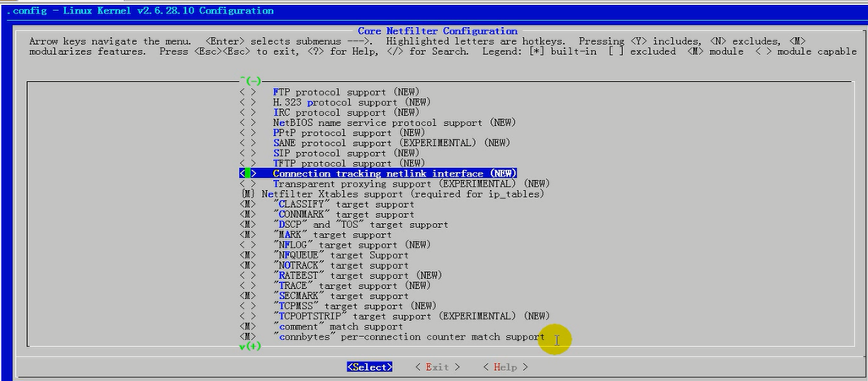The height and width of the screenshot is (381, 868).
Task: Click the Exit button
Action: 438,367
